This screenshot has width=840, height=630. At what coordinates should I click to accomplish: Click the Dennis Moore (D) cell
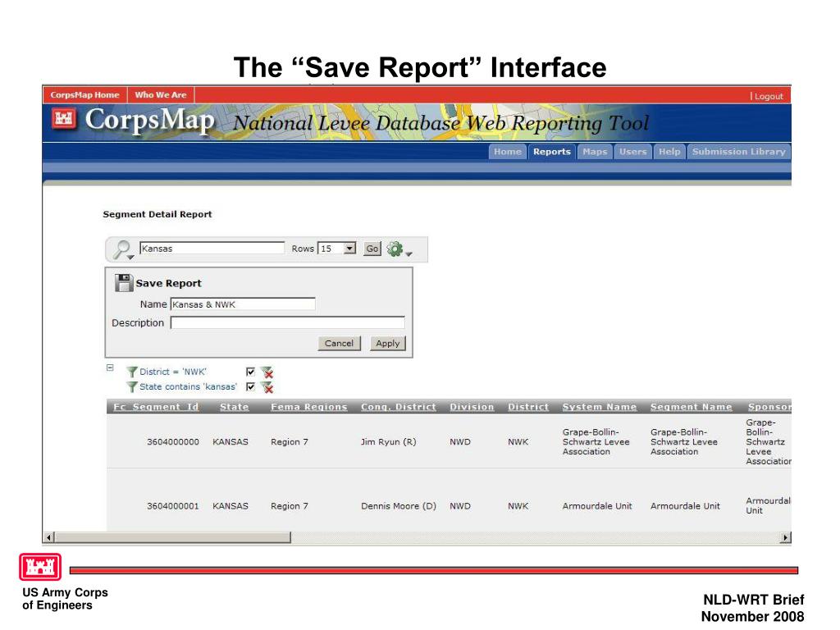[x=399, y=506]
